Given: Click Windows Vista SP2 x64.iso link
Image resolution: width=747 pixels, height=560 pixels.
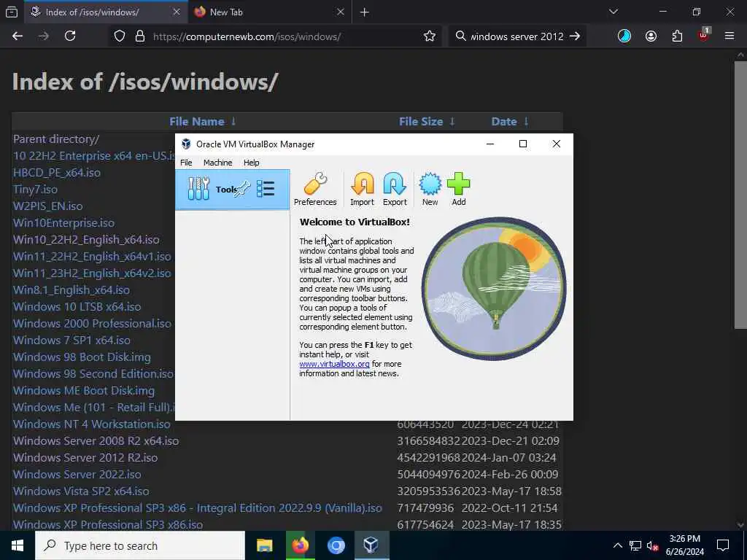Looking at the screenshot, I should [x=80, y=491].
